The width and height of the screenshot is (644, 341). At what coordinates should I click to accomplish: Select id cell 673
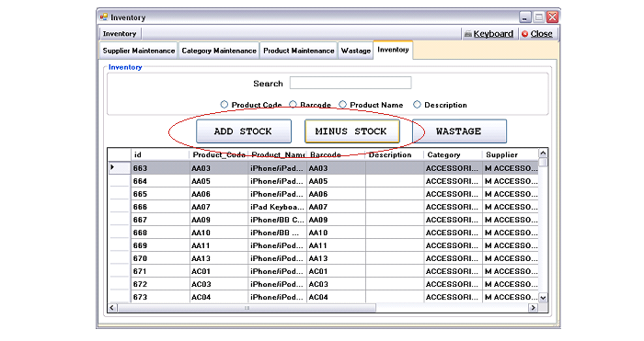[x=161, y=297]
